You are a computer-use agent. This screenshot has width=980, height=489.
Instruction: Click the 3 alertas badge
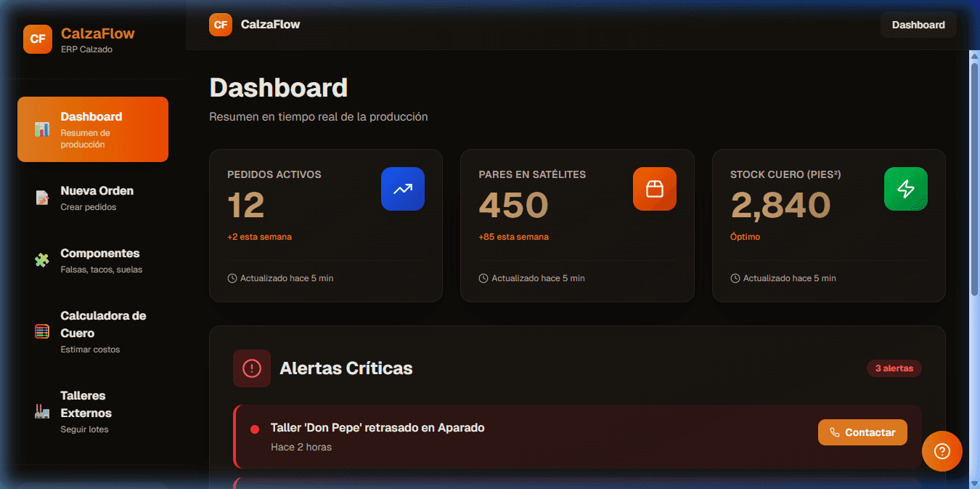click(x=894, y=368)
